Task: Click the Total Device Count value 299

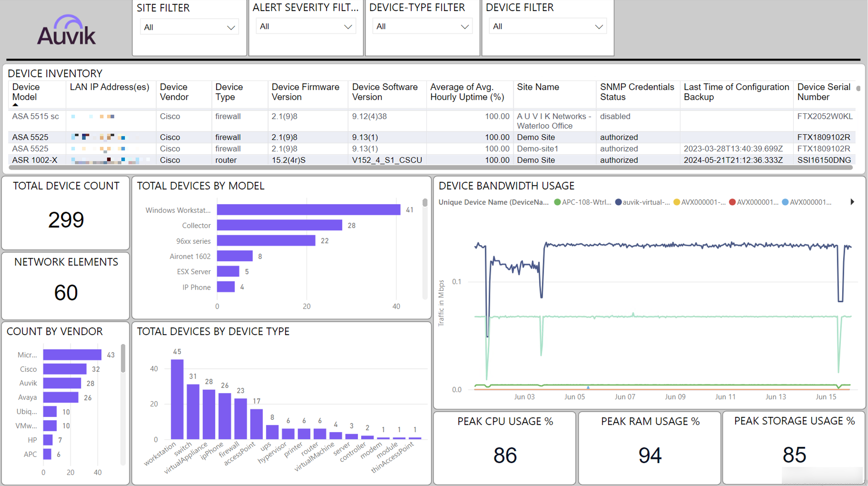Action: [66, 220]
